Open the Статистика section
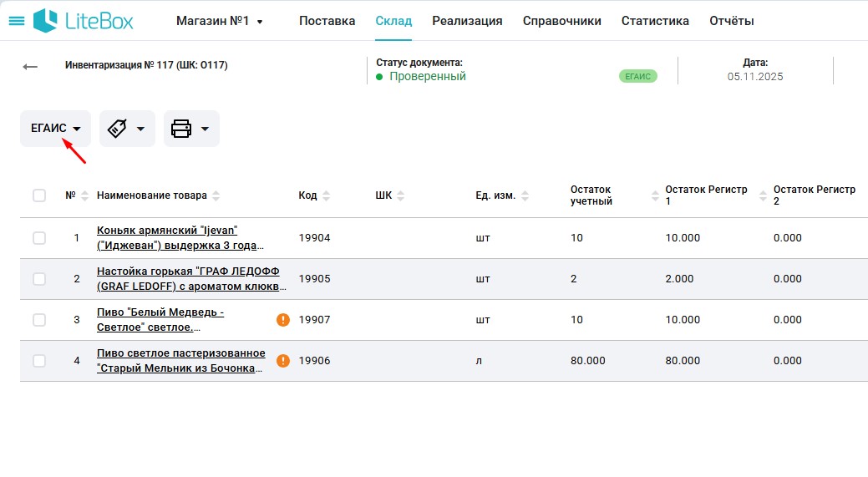Viewport: 868px width, 477px height. pos(655,21)
